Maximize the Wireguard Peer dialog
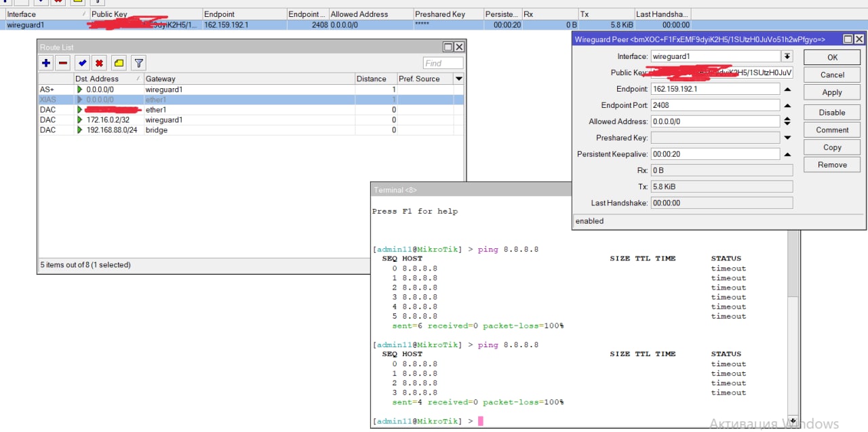The image size is (868, 432). tap(848, 39)
